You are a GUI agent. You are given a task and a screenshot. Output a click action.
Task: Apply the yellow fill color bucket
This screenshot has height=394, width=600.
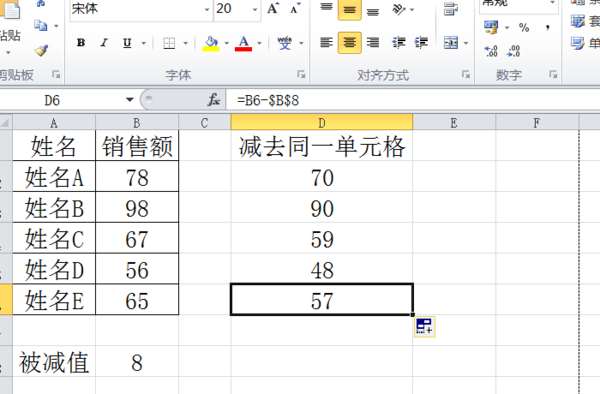tap(211, 44)
